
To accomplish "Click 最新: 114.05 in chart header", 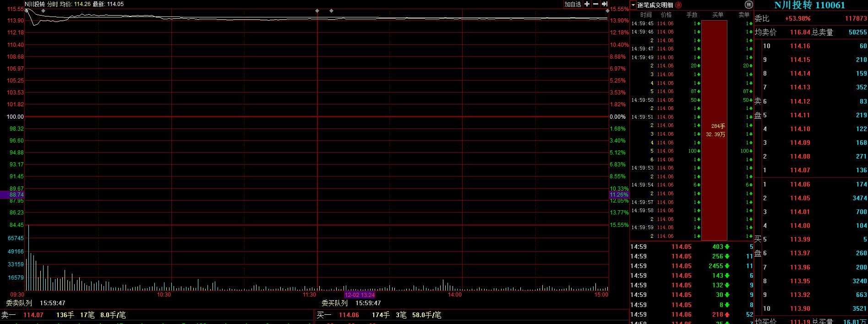I will point(108,4).
